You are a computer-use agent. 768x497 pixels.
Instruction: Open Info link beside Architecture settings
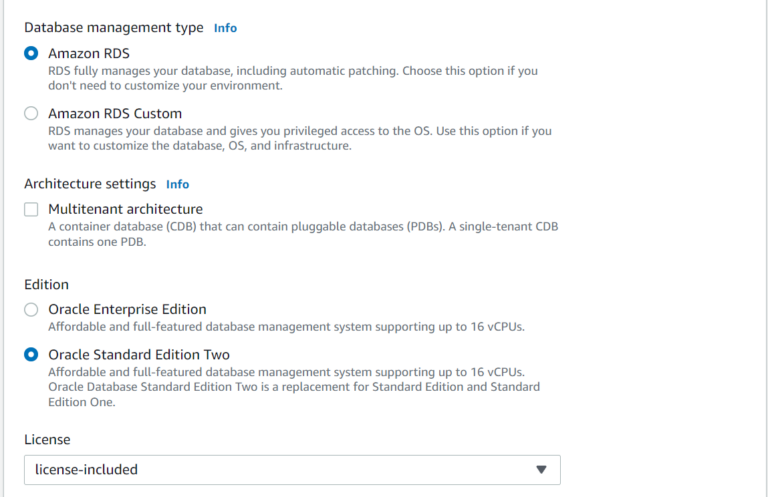177,184
